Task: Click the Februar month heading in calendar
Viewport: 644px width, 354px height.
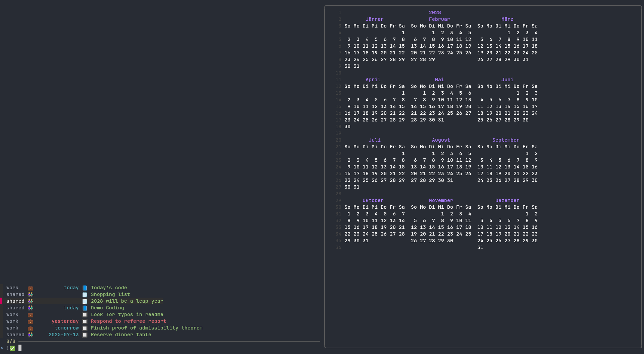Action: click(439, 19)
